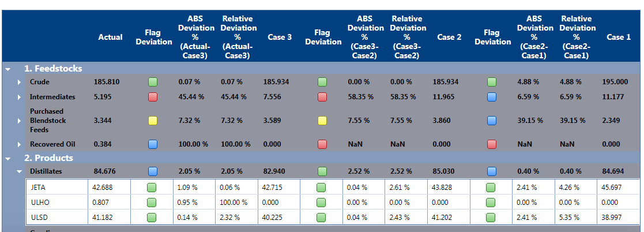Click red flag for Intermediates Actual deviation
Image resolution: width=644 pixels, height=232 pixels.
click(153, 97)
